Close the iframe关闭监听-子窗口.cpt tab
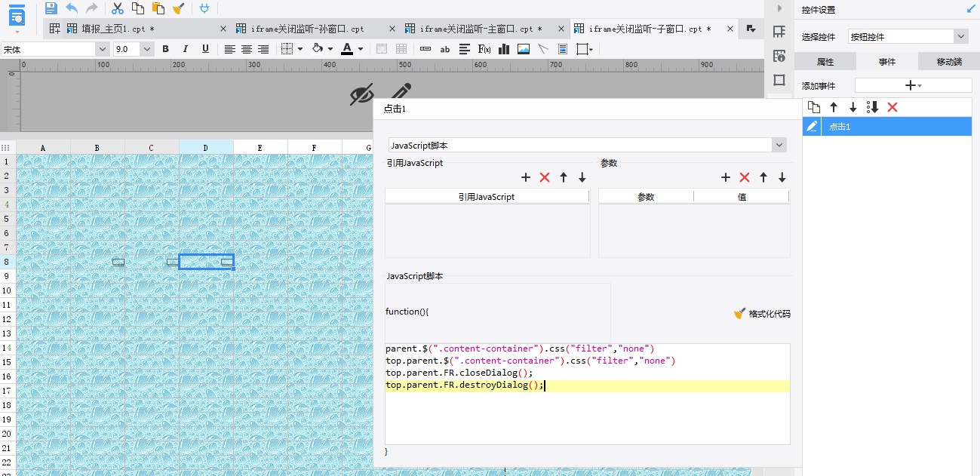 click(730, 29)
